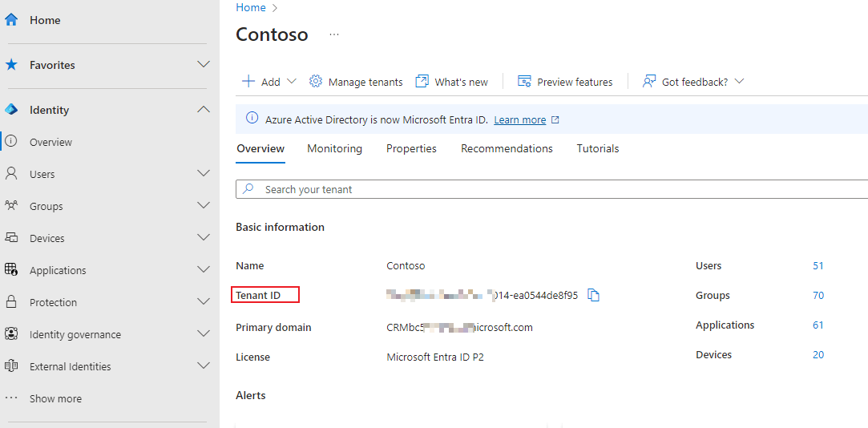
Task: Click the Tenant ID label
Action: [258, 296]
